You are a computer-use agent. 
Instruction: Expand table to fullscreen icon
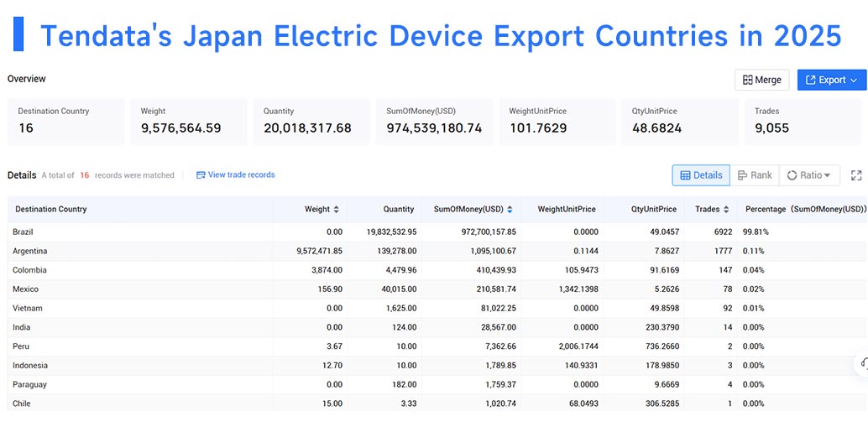tap(855, 175)
